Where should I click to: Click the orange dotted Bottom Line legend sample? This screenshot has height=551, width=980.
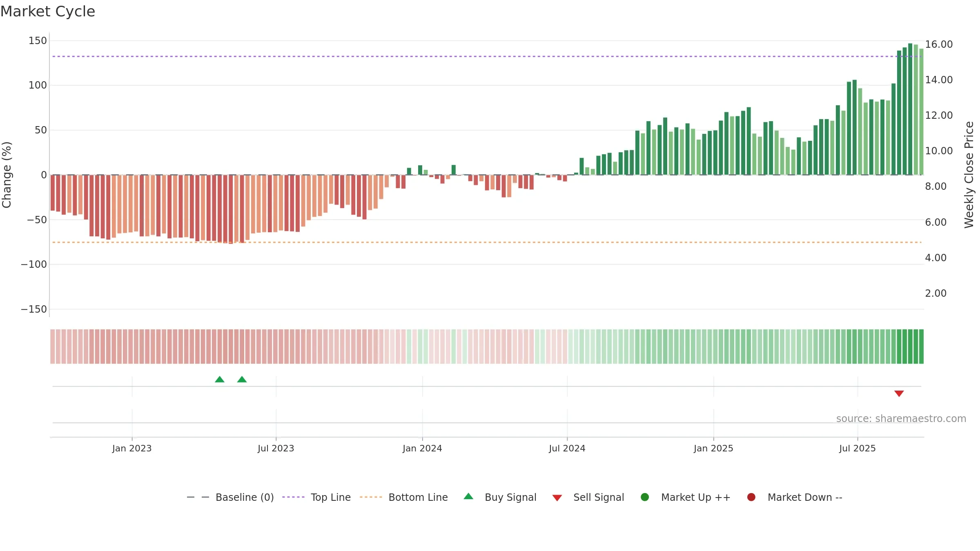click(371, 497)
